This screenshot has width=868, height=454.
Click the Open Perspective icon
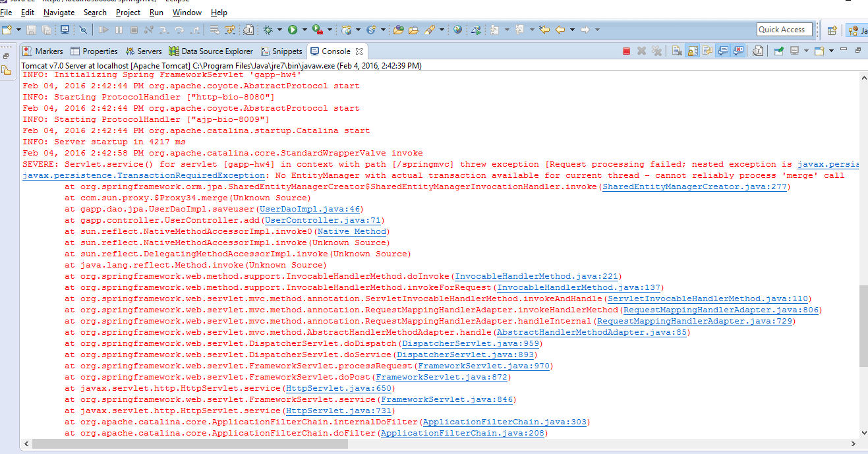click(832, 30)
